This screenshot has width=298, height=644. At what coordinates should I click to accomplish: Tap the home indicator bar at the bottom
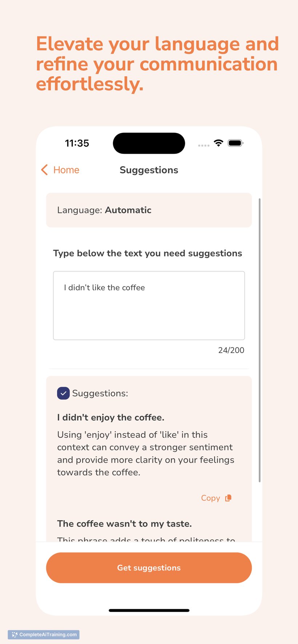149,611
